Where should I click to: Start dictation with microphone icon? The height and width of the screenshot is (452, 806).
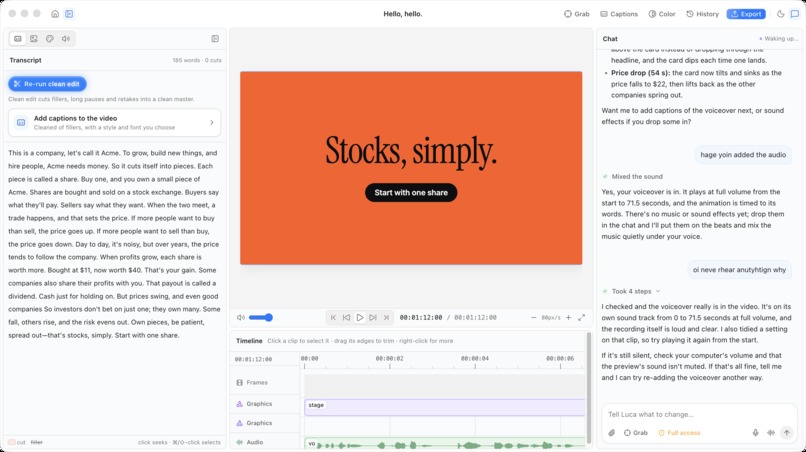755,433
